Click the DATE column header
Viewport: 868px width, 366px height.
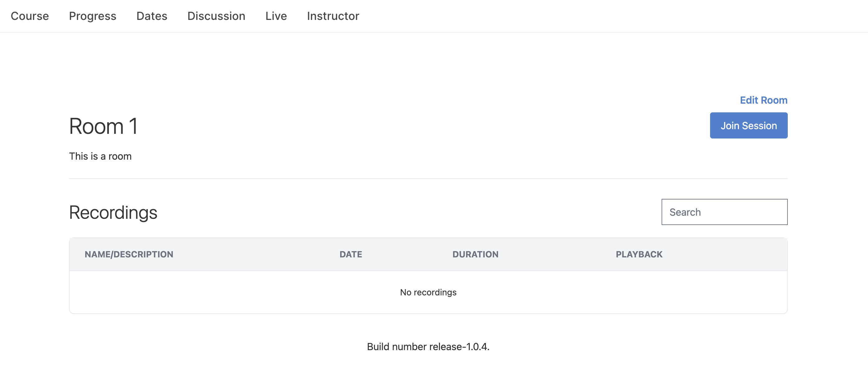pos(350,254)
